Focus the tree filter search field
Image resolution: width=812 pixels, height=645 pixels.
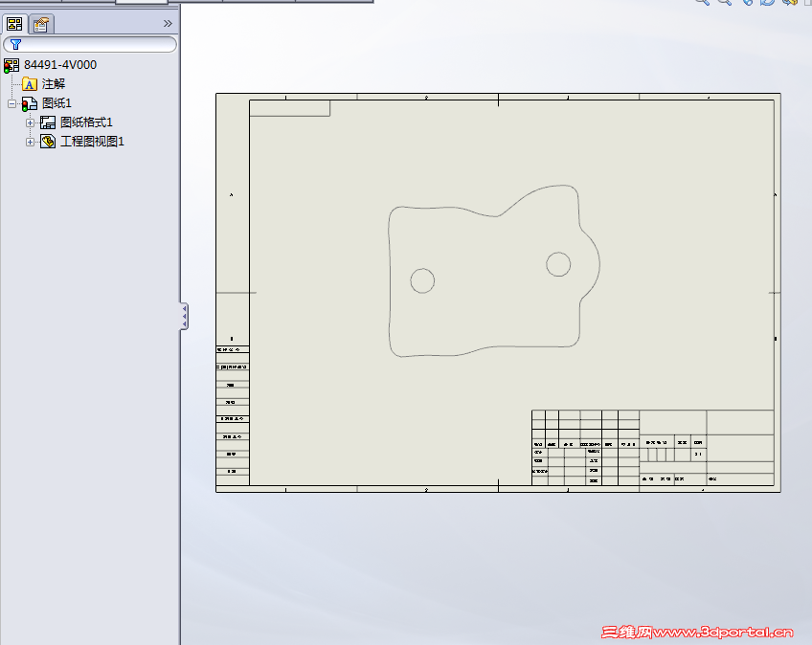click(90, 45)
